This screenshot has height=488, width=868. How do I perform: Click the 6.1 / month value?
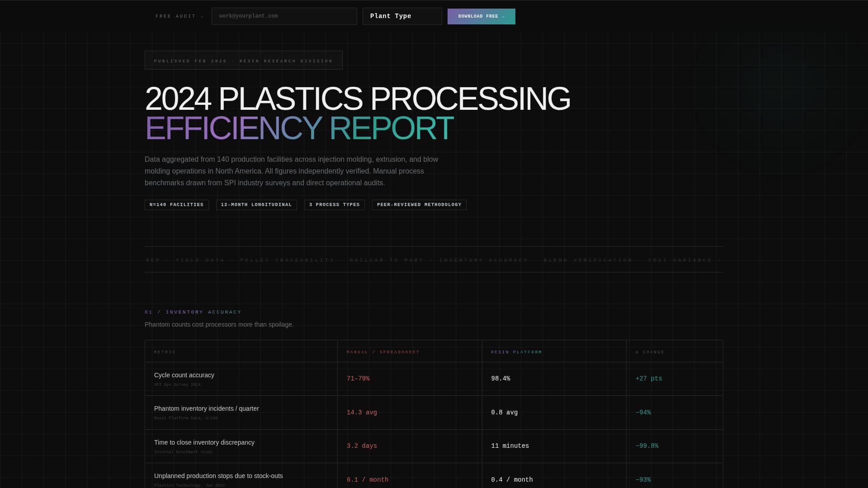coord(368,480)
